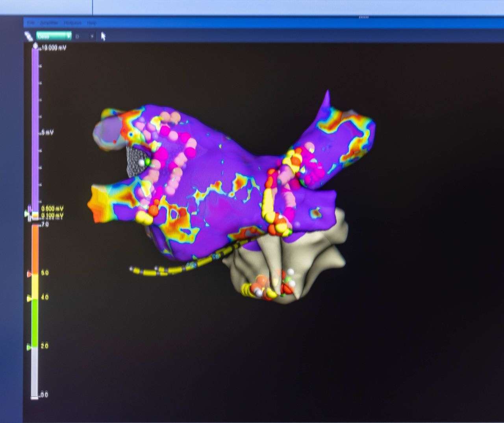Select the arrow pointer tool
This screenshot has height=423, width=504.
coord(103,36)
